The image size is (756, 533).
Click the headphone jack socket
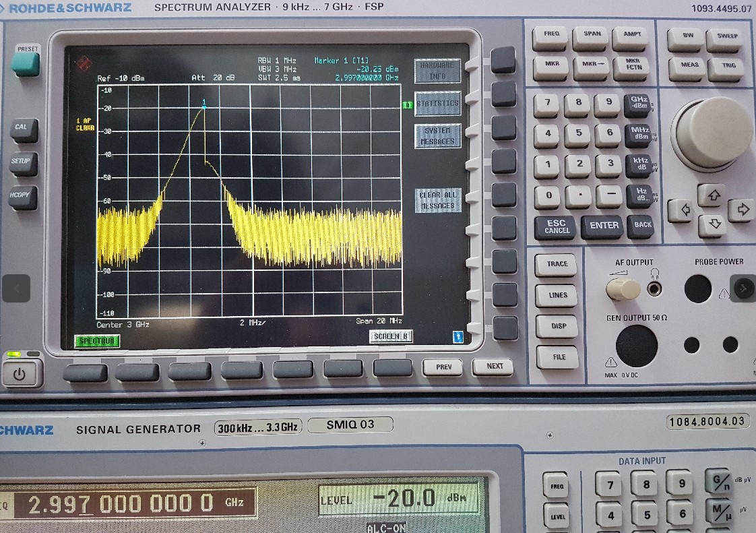654,290
